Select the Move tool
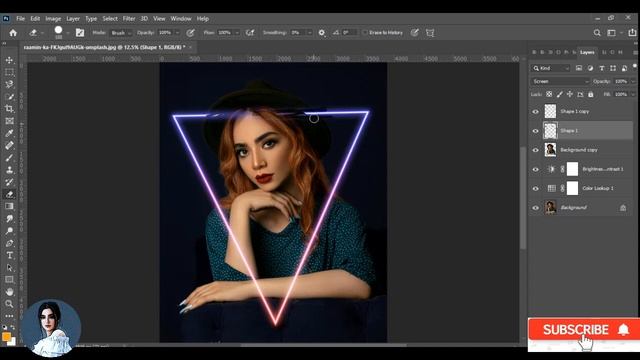Viewport: 640px width, 360px height. pos(9,60)
